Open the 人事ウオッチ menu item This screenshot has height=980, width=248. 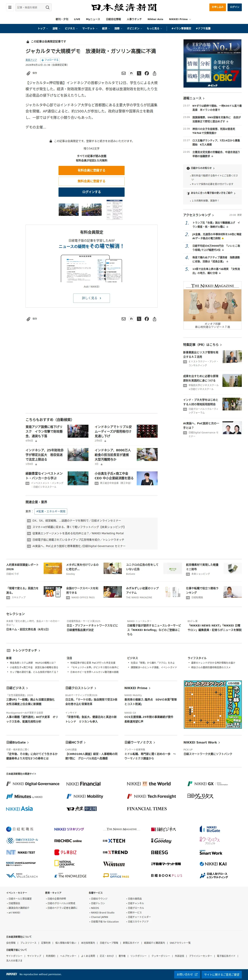click(134, 19)
